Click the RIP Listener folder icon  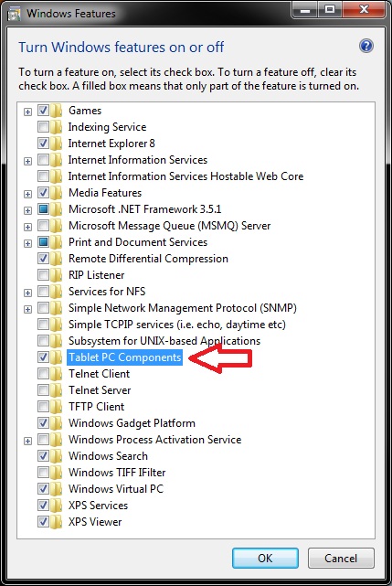coord(57,275)
